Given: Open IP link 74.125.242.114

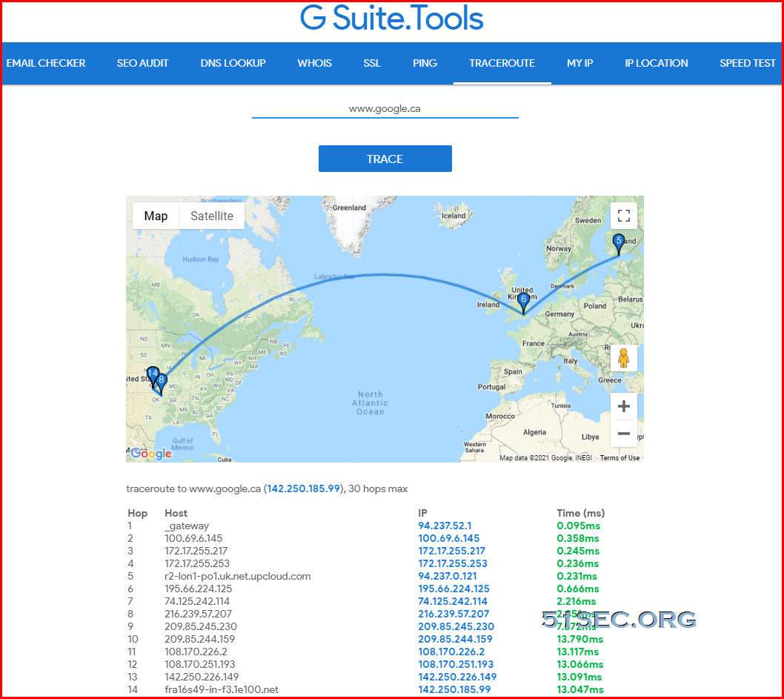Looking at the screenshot, I should 453,601.
